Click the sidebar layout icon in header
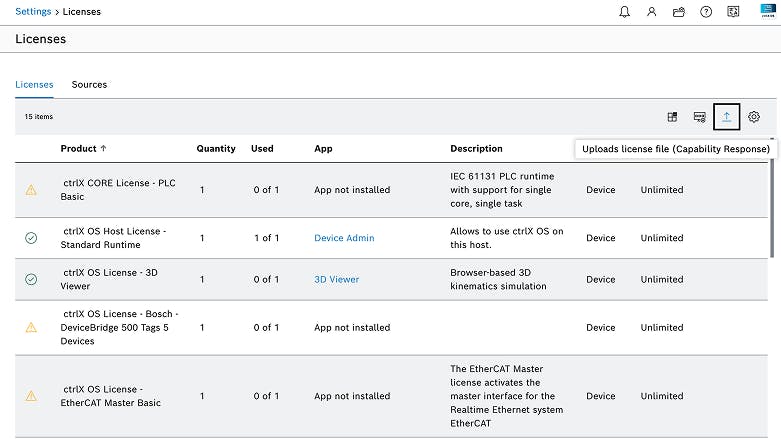This screenshot has width=781, height=439. click(733, 11)
